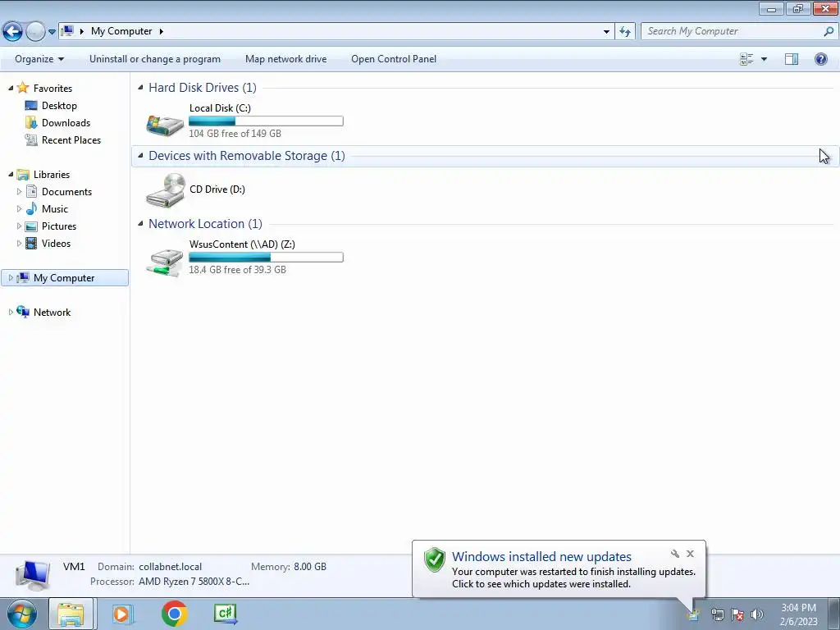840x630 pixels.
Task: Open Recent Places in Favorites
Action: [71, 139]
